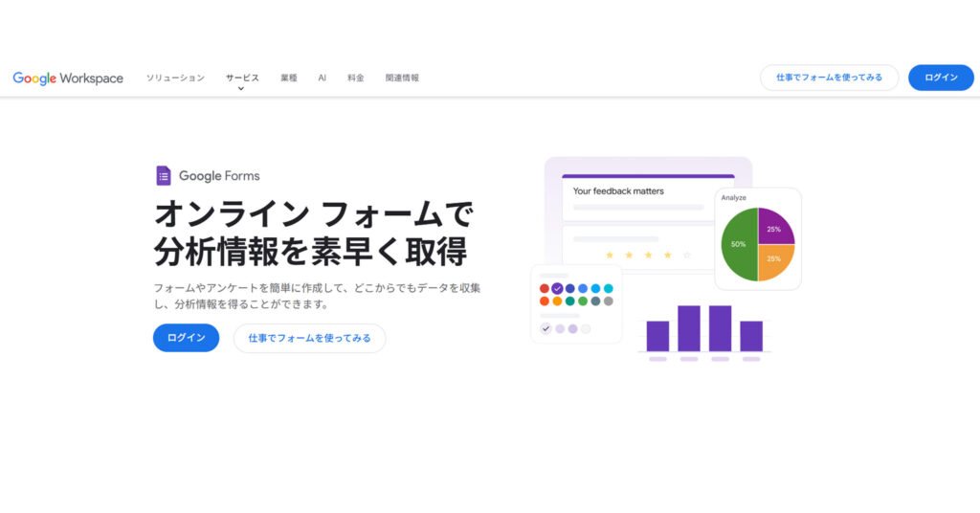
Task: Click the purple bar chart illustration
Action: [704, 332]
